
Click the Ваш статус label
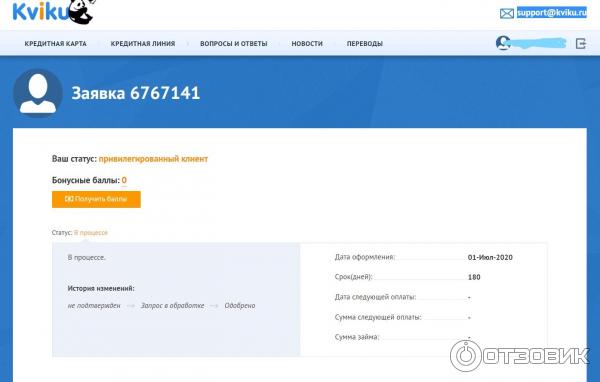tap(74, 158)
